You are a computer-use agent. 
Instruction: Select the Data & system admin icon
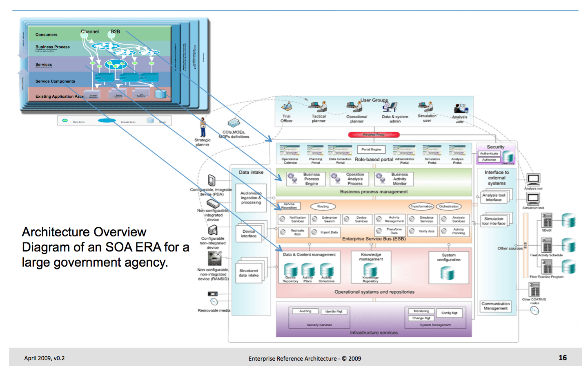coord(390,107)
